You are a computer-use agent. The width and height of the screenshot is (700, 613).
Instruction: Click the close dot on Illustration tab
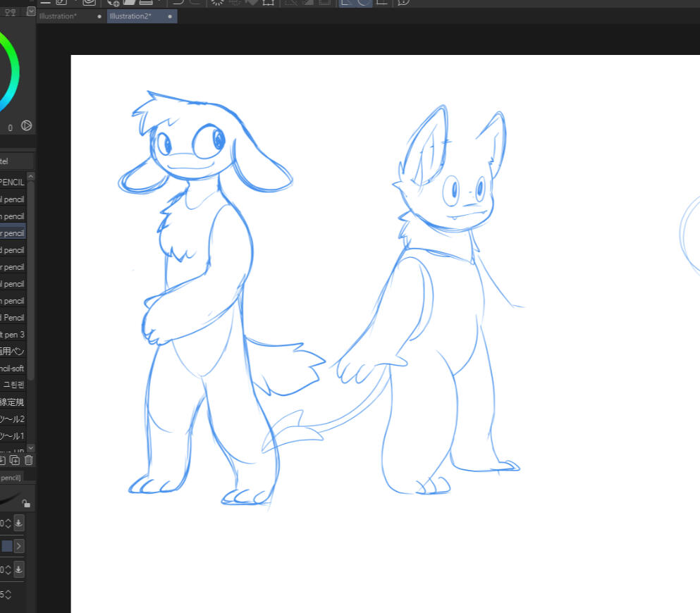[x=99, y=16]
